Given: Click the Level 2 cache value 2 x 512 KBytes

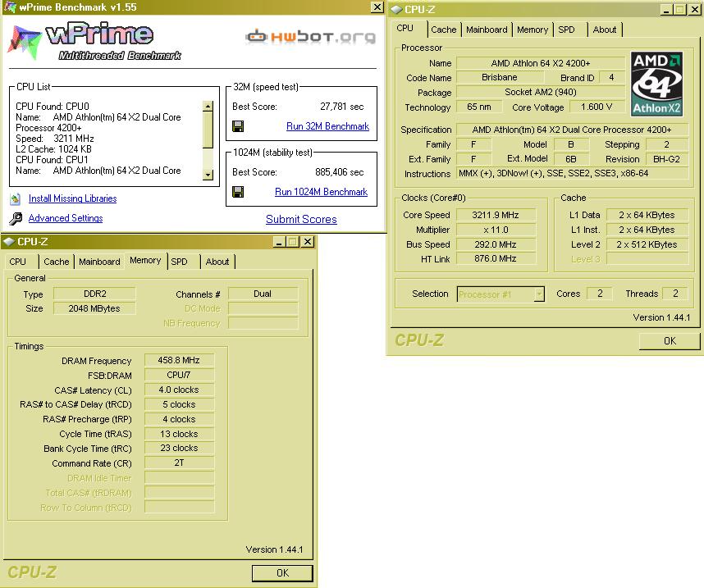Looking at the screenshot, I should 647,244.
